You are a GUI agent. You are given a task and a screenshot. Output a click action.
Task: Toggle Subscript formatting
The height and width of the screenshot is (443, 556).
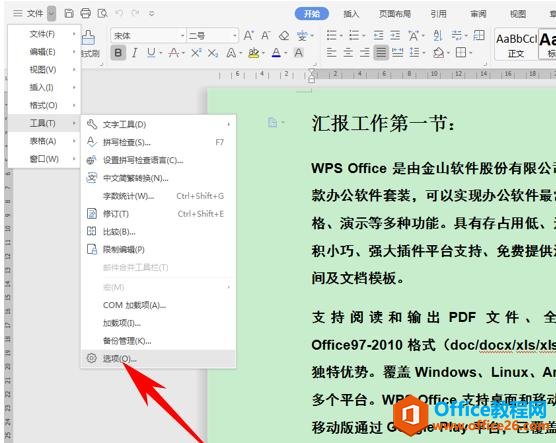213,53
